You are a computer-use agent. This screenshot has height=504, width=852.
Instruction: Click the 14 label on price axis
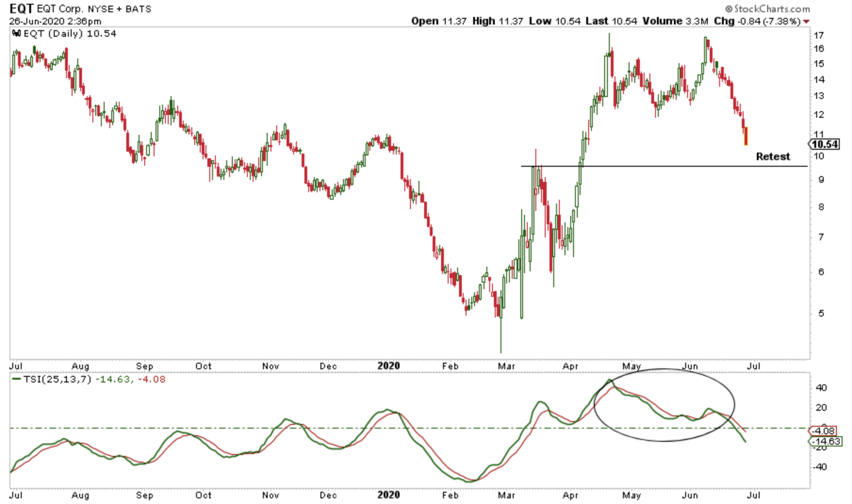[x=819, y=79]
